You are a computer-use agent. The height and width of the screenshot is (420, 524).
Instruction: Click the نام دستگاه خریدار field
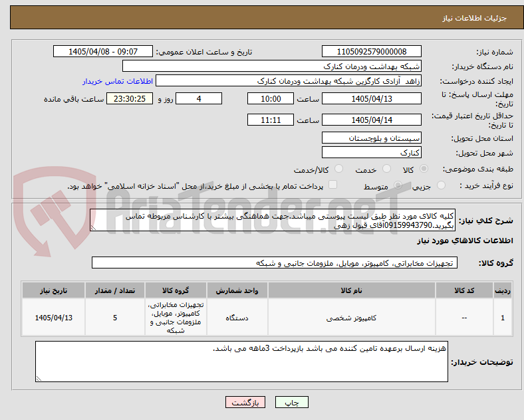pyautogui.click(x=272, y=66)
